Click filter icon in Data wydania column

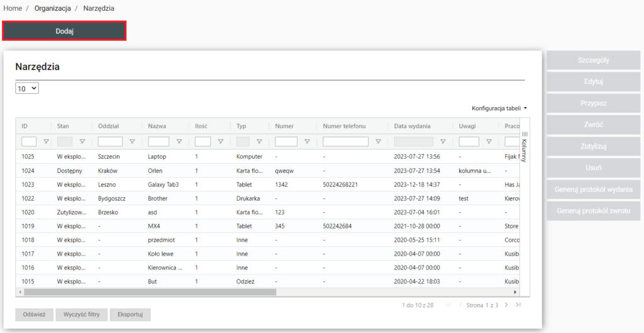(x=443, y=142)
